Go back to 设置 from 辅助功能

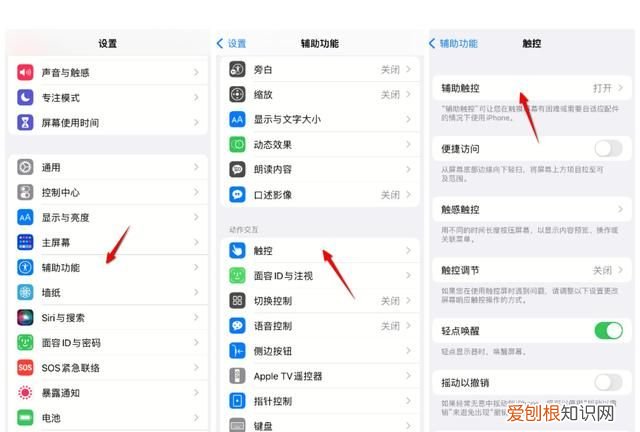[x=231, y=43]
